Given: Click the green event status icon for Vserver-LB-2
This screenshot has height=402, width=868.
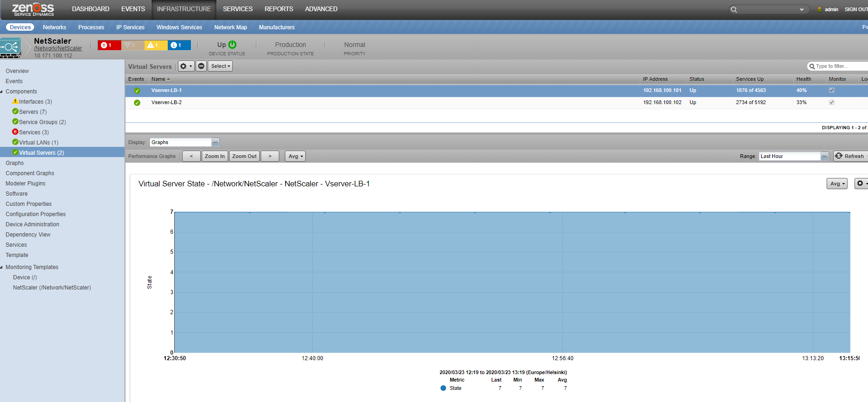Looking at the screenshot, I should coord(137,103).
